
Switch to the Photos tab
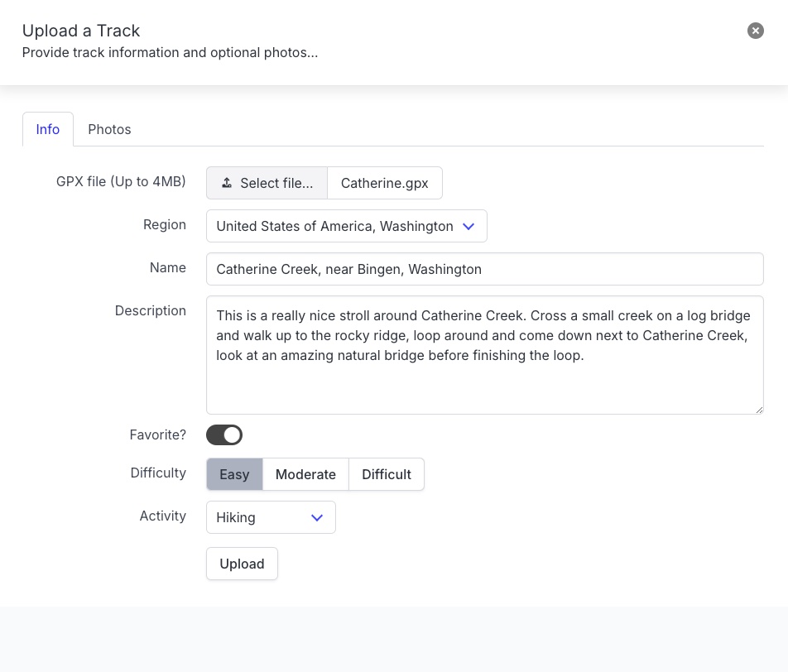(x=109, y=129)
